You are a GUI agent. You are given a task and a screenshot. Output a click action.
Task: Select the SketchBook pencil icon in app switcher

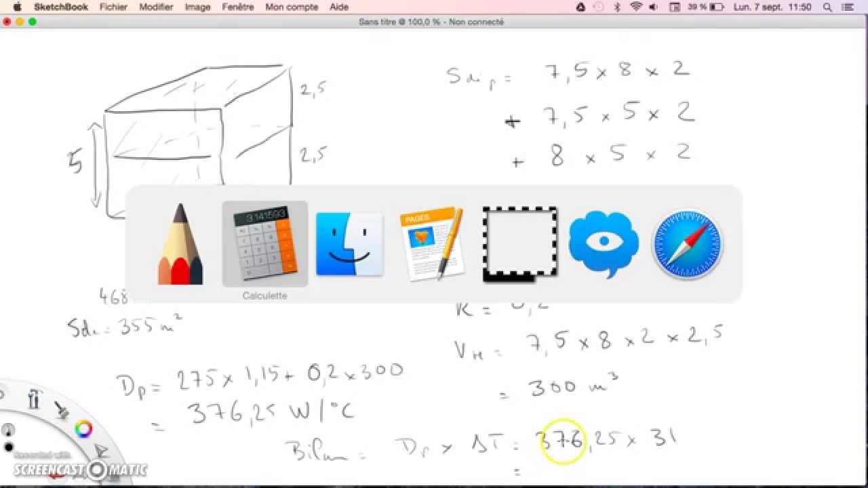pos(180,244)
